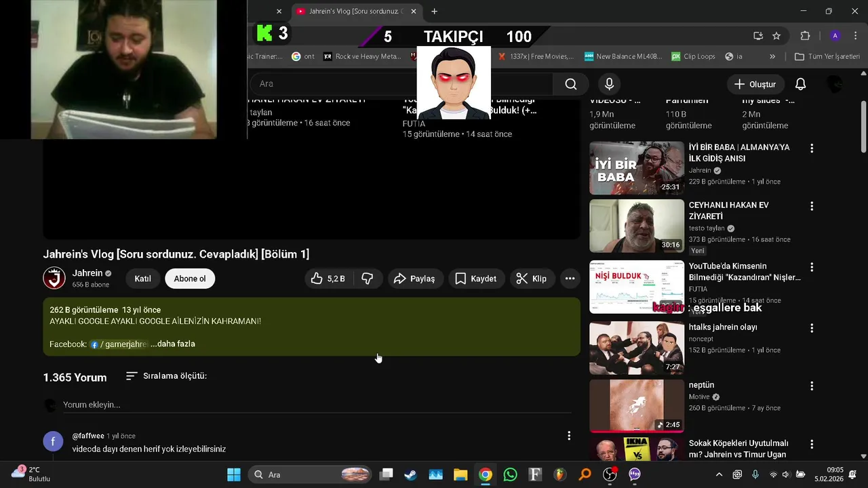Subscribe with the Abone ol button
Screen dimensions: 868x488
tap(190, 279)
